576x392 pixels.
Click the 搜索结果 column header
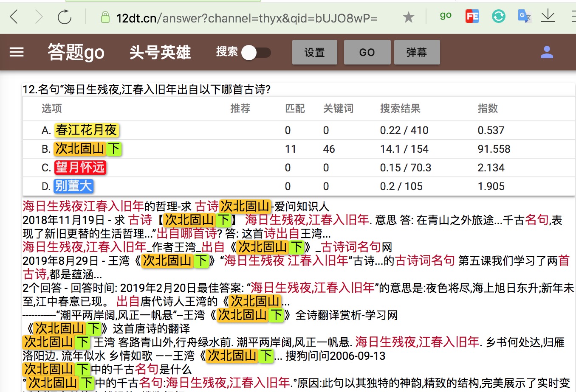[400, 109]
